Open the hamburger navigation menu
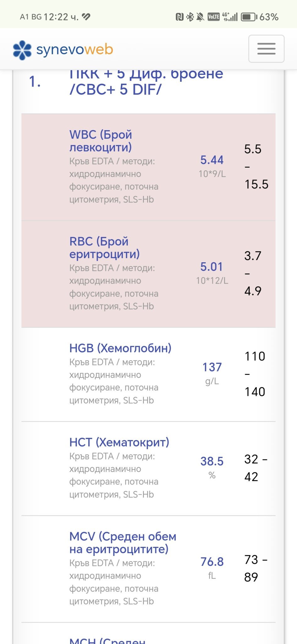297x644 pixels. 266,49
